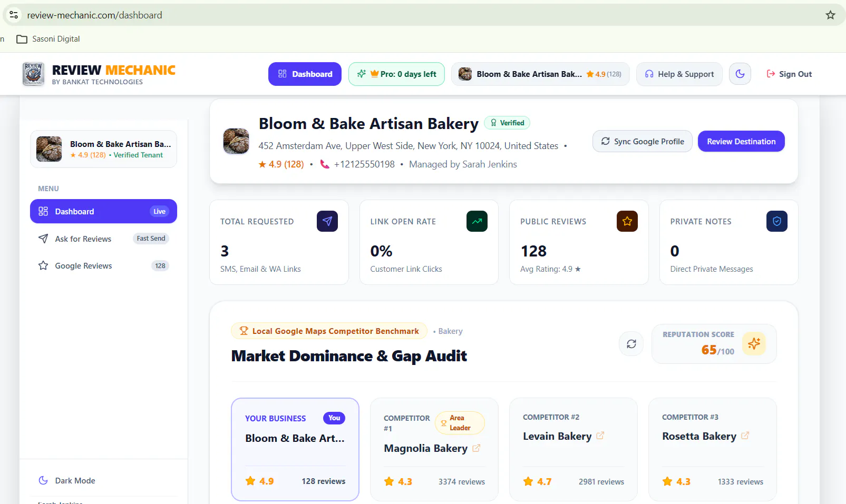Open the Bloom & Bake business selector in header
Screen dimensions: 846x504
(540, 74)
